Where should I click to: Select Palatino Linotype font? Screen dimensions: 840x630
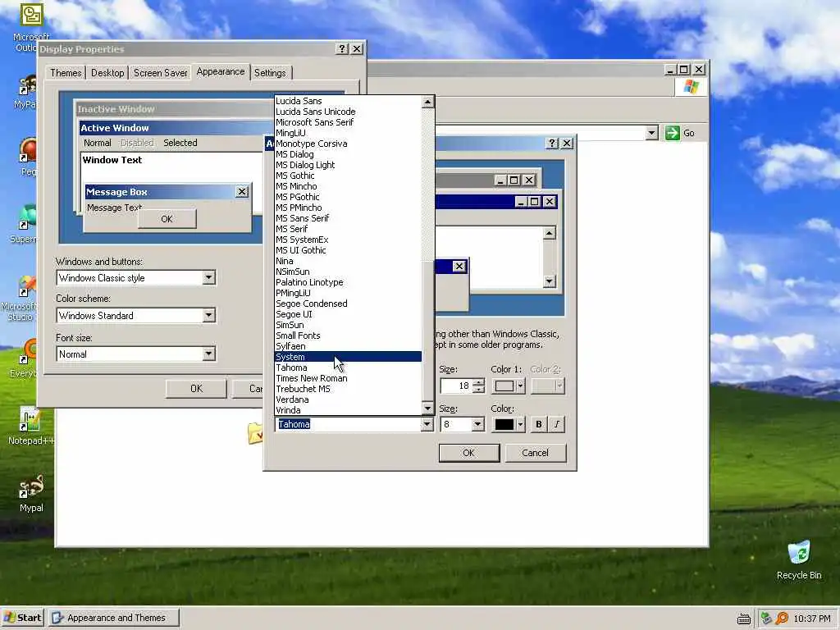pyautogui.click(x=348, y=282)
